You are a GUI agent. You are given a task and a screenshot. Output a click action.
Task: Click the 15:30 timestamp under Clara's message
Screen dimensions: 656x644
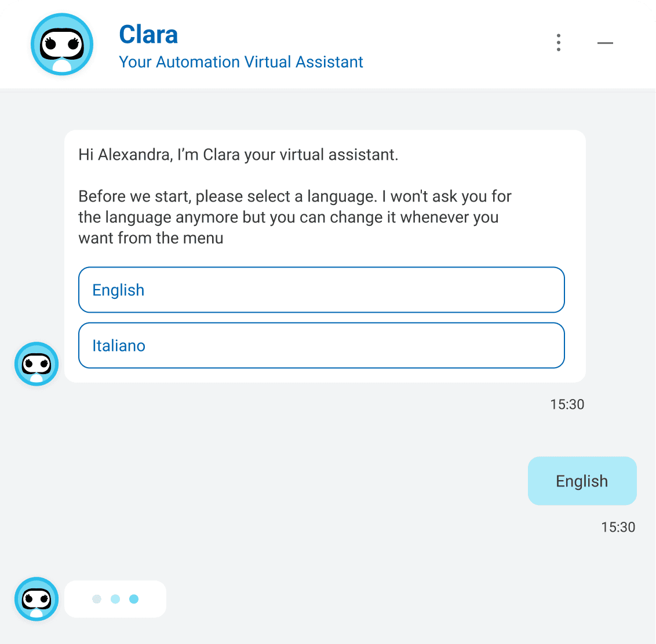pos(567,404)
